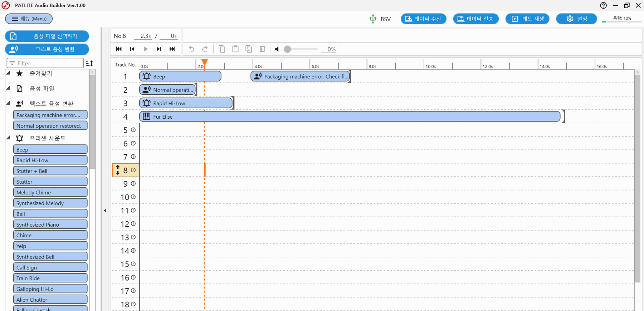Image resolution: width=644 pixels, height=311 pixels.
Task: Open 설정 settings
Action: point(576,19)
